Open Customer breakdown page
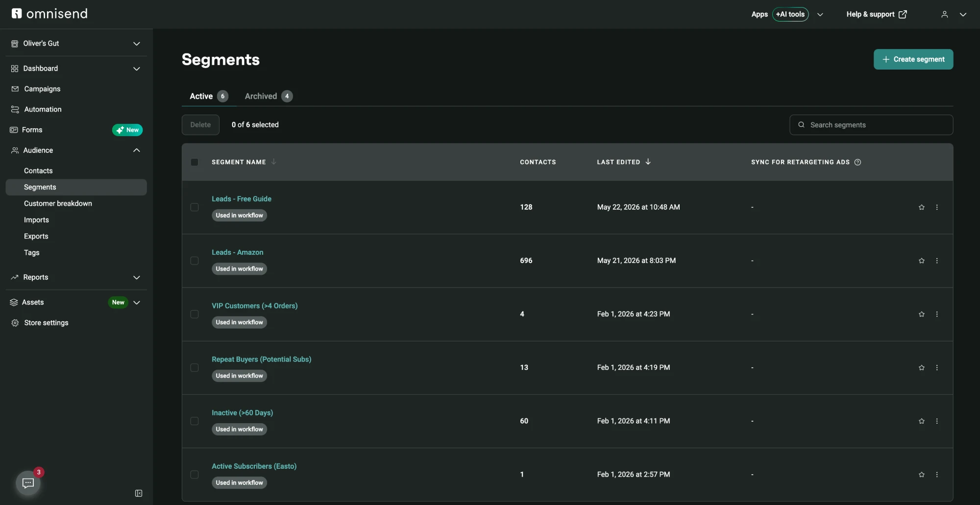Viewport: 980px width, 505px height. [x=58, y=203]
